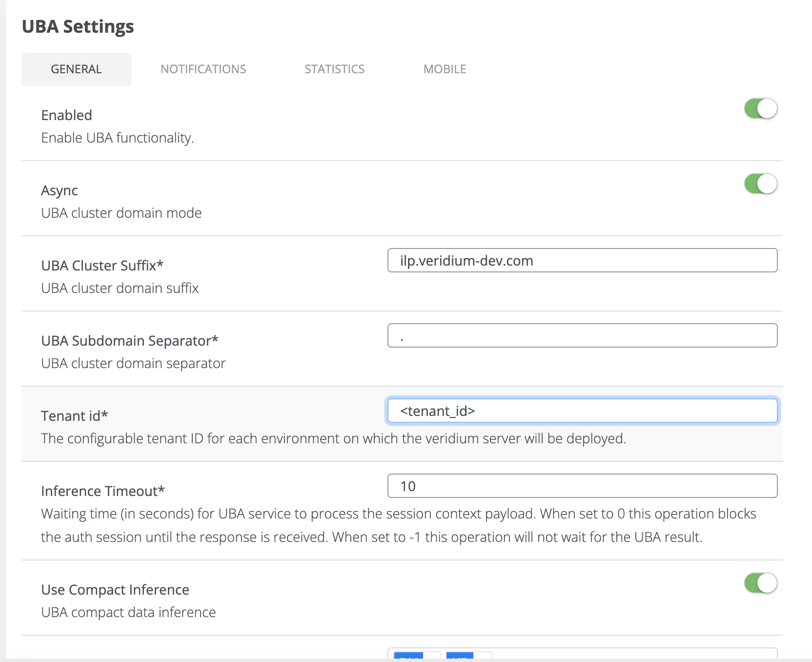
Task: Open the STATISTICS tab
Action: pos(334,69)
